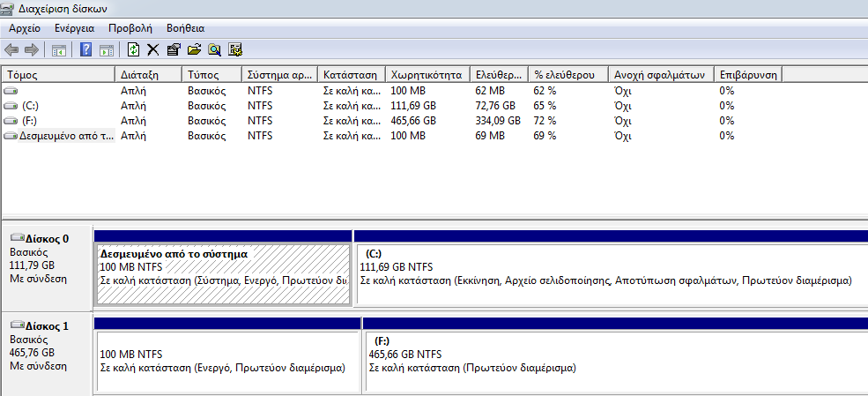Click the black X delete icon
This screenshot has width=868, height=396.
click(x=152, y=50)
